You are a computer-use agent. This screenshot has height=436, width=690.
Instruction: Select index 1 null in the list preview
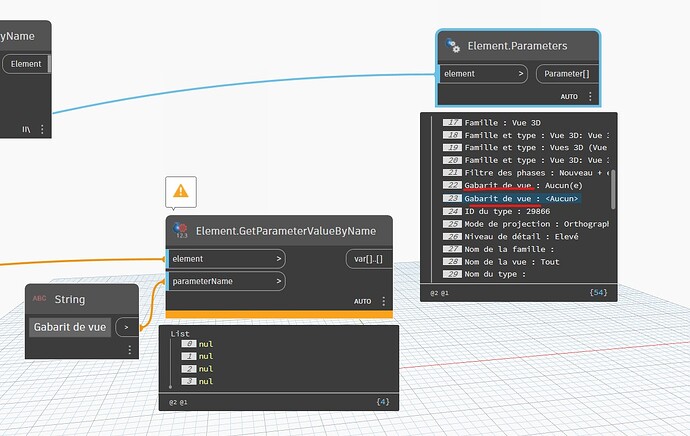(197, 356)
